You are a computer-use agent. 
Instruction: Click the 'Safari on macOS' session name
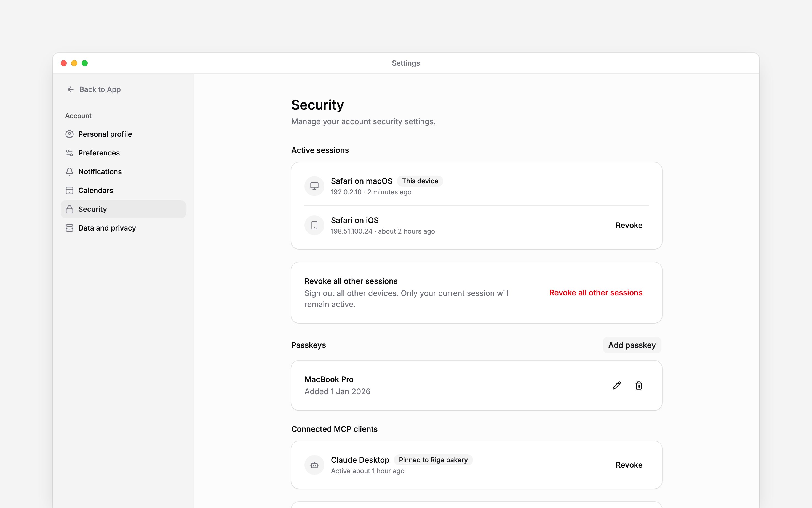pyautogui.click(x=361, y=181)
